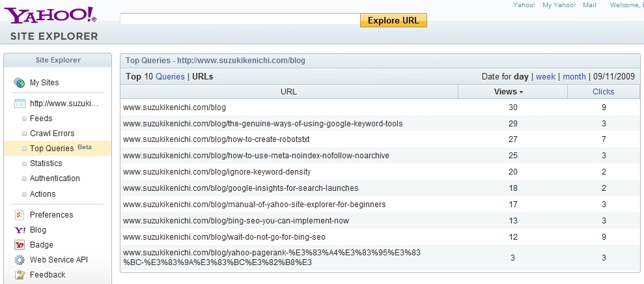Click the Views value 30
Viewport: 644px width, 284px height.
point(512,107)
